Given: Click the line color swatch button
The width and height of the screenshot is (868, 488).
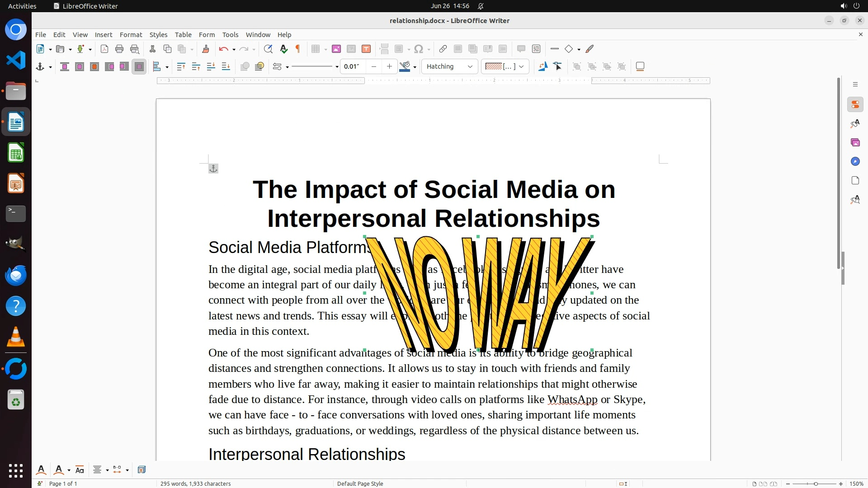Looking at the screenshot, I should (405, 66).
